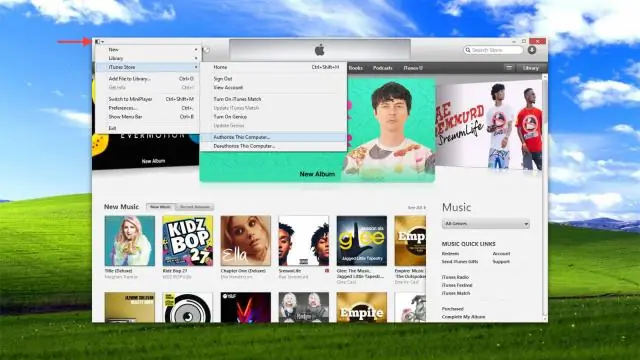This screenshot has height=360, width=640.
Task: Click the See All link
Action: click(416, 207)
